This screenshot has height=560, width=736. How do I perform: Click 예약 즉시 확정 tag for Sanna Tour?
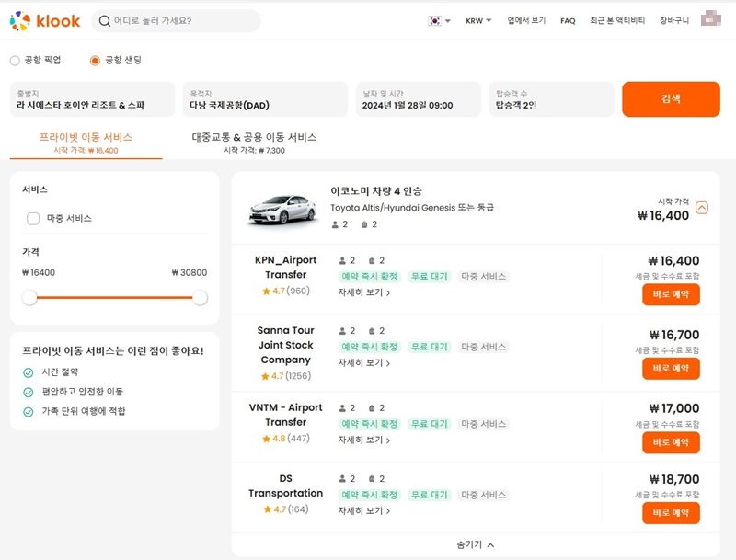tap(370, 347)
